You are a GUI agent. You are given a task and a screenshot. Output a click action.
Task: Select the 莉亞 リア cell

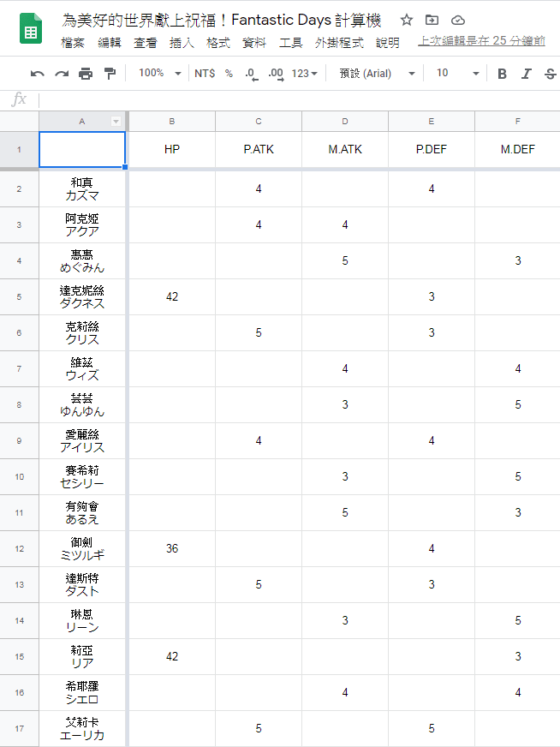coord(82,656)
